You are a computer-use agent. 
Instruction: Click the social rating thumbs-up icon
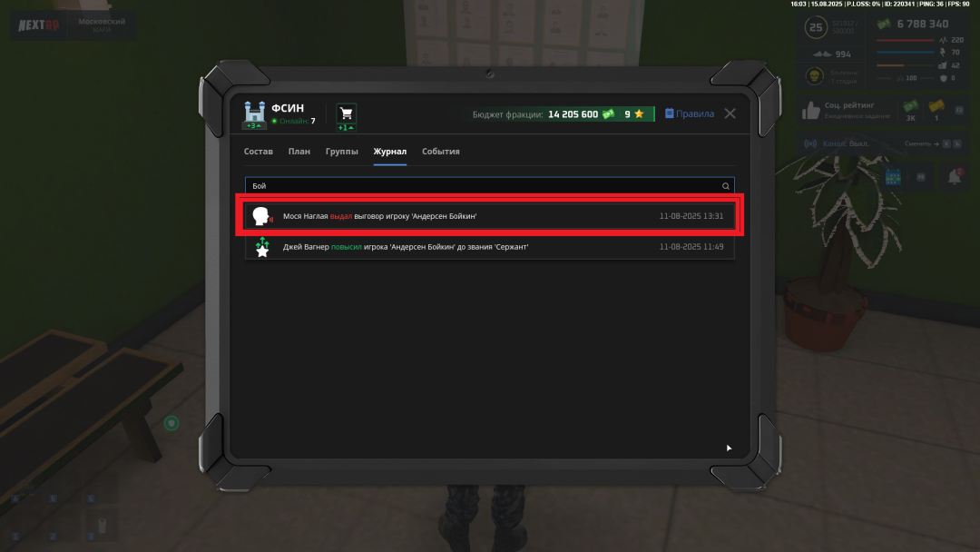click(810, 111)
